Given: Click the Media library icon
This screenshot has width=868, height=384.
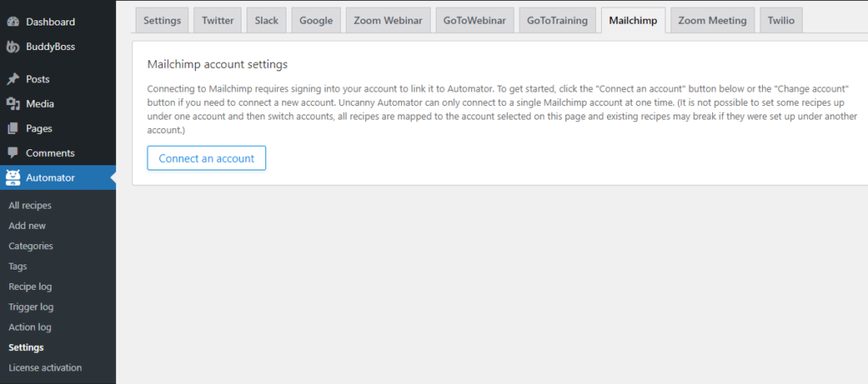Looking at the screenshot, I should tap(13, 104).
